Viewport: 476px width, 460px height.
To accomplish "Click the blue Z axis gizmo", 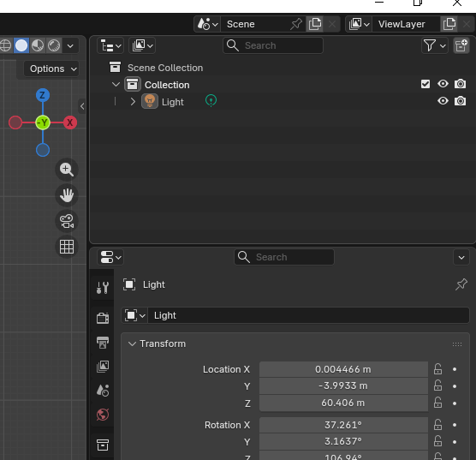I will 43,95.
